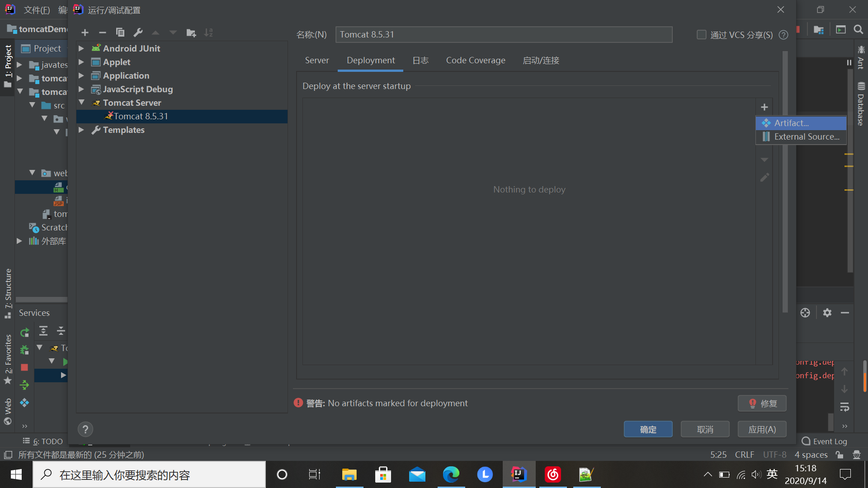Click the configuration name input field
The image size is (868, 488).
click(x=503, y=35)
